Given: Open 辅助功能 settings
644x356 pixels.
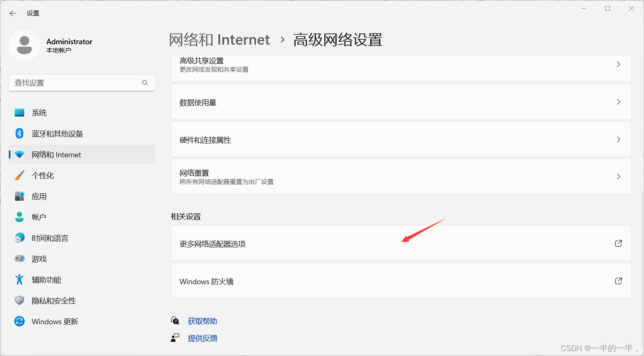Looking at the screenshot, I should tap(82, 280).
